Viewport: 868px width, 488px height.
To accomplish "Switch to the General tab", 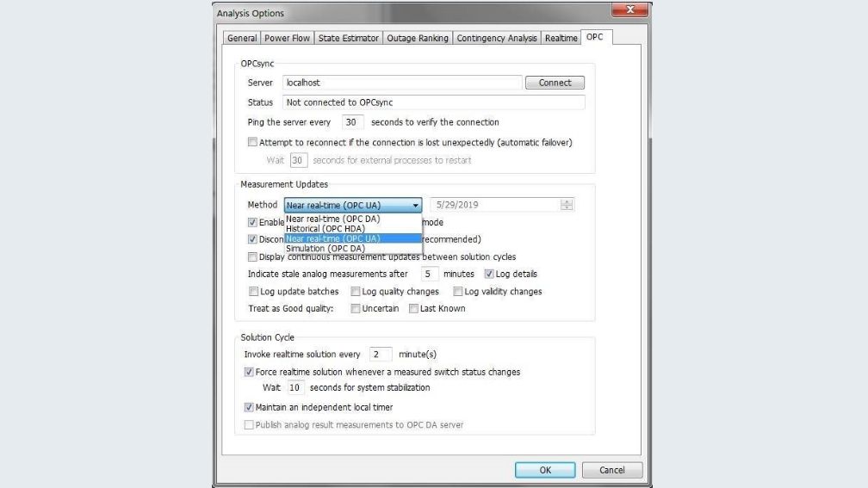I will pyautogui.click(x=241, y=38).
